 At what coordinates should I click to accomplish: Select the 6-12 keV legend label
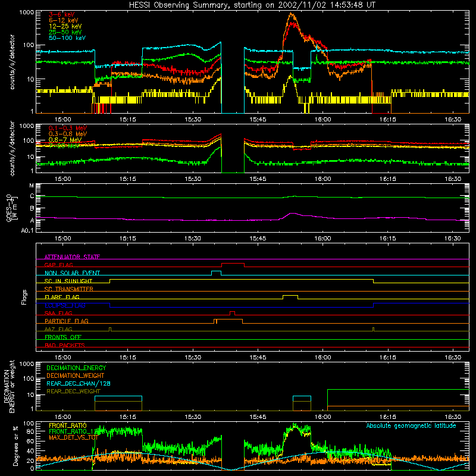click(x=64, y=20)
